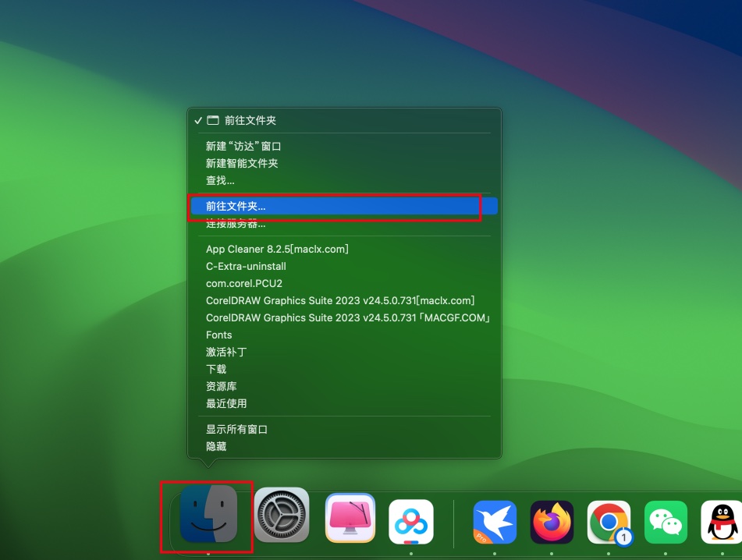Open Finder from the Dock

click(206, 516)
